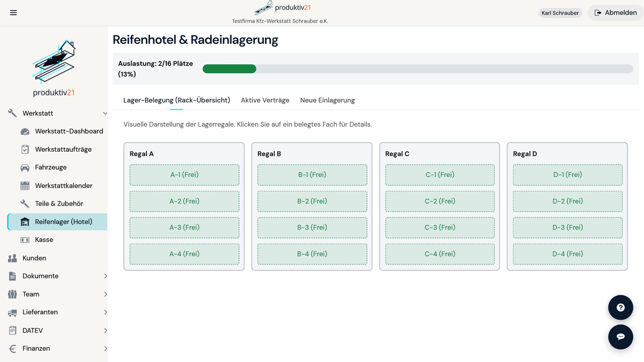Click the Werkstattaufträge clipboard icon
644x362 pixels.
[x=25, y=149]
